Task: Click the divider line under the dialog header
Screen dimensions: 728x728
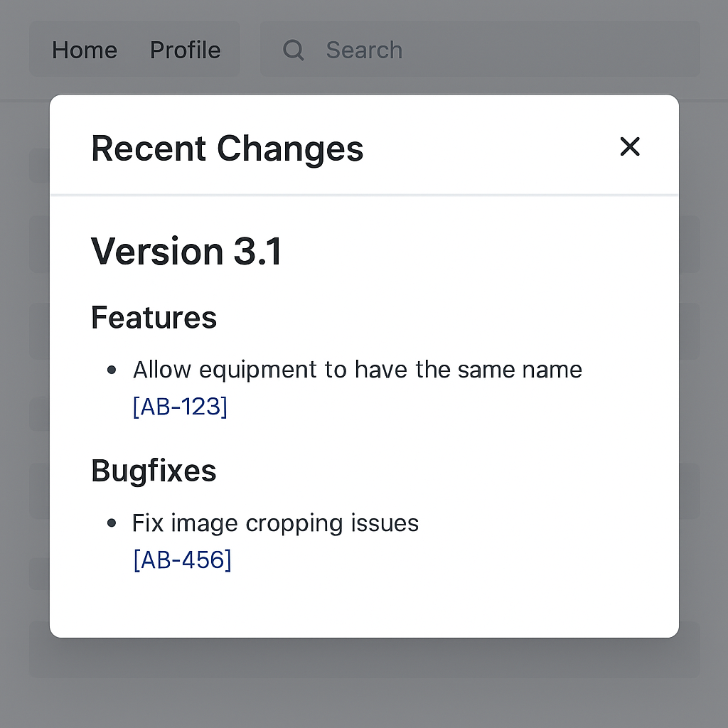Action: point(364,194)
